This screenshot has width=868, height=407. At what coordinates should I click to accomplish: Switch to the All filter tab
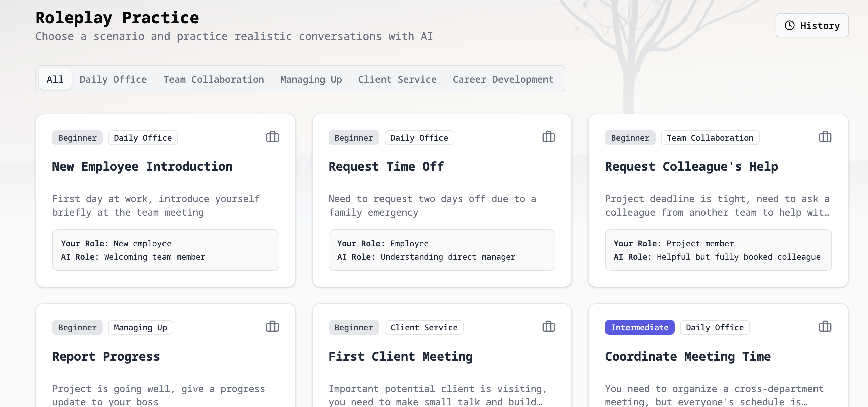pos(55,79)
